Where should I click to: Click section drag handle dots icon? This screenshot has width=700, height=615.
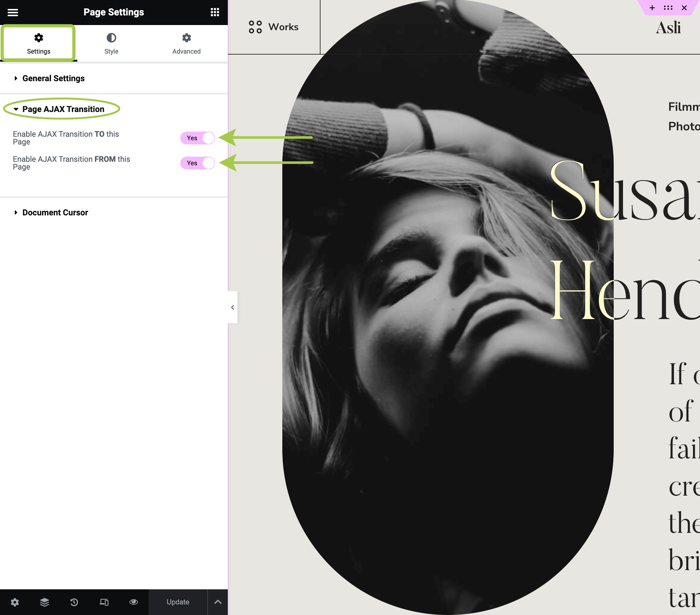click(668, 8)
